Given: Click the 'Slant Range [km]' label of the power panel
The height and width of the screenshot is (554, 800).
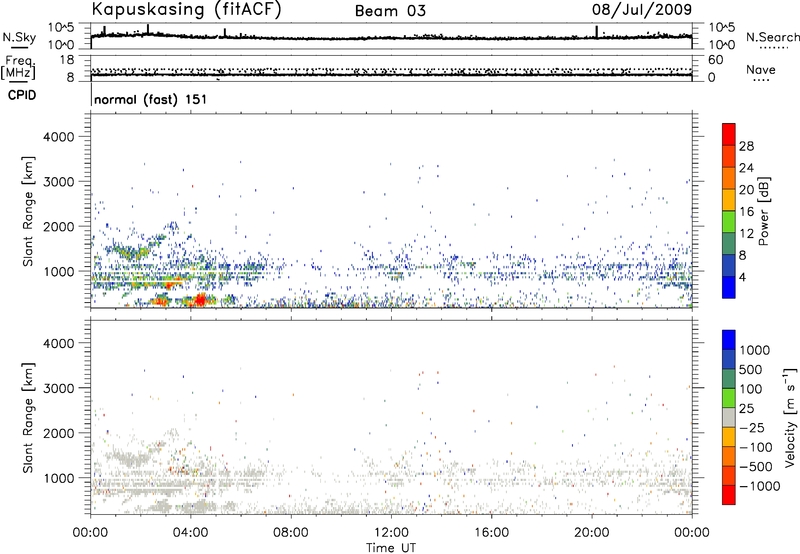Looking at the screenshot, I should click(x=28, y=211).
